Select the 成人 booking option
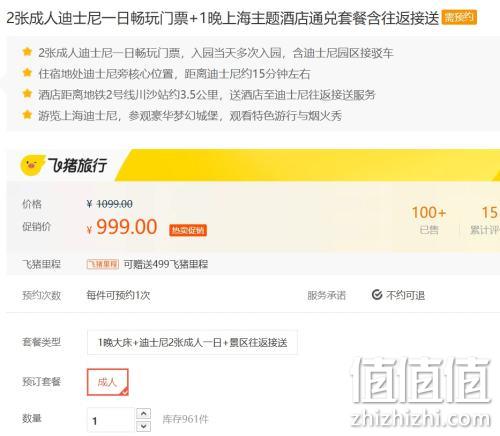500x436 pixels. coord(108,382)
